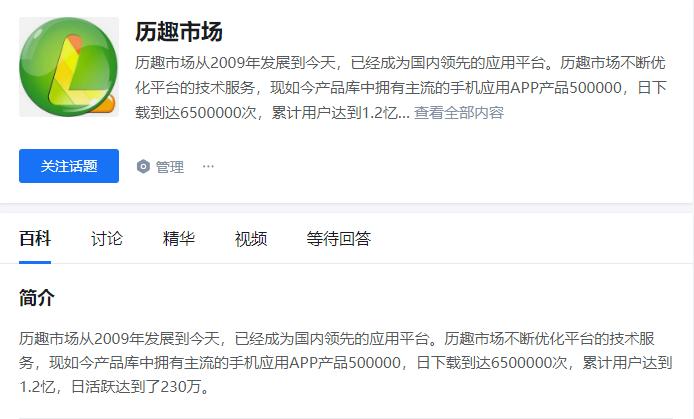The image size is (694, 419).
Task: Open the 查看全部内容 link
Action: 459,113
